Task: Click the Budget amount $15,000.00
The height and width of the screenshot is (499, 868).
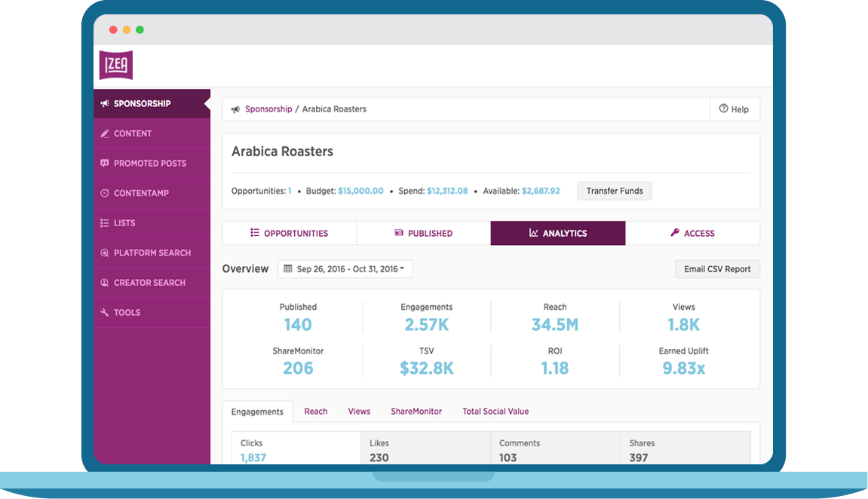Action: 361,191
